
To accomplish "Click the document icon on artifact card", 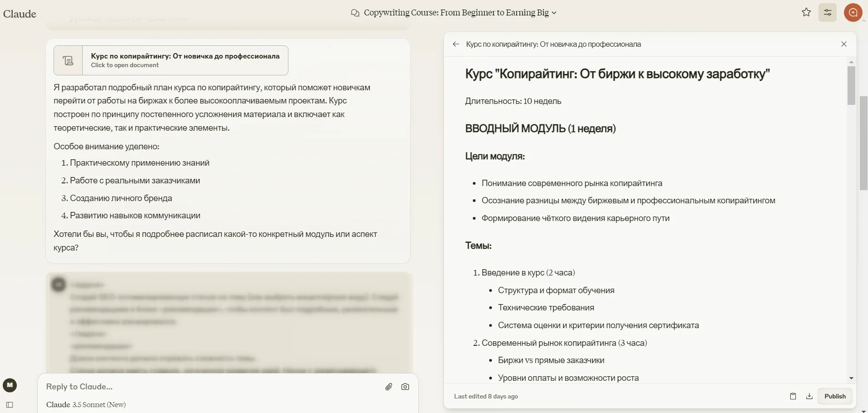I will point(68,60).
